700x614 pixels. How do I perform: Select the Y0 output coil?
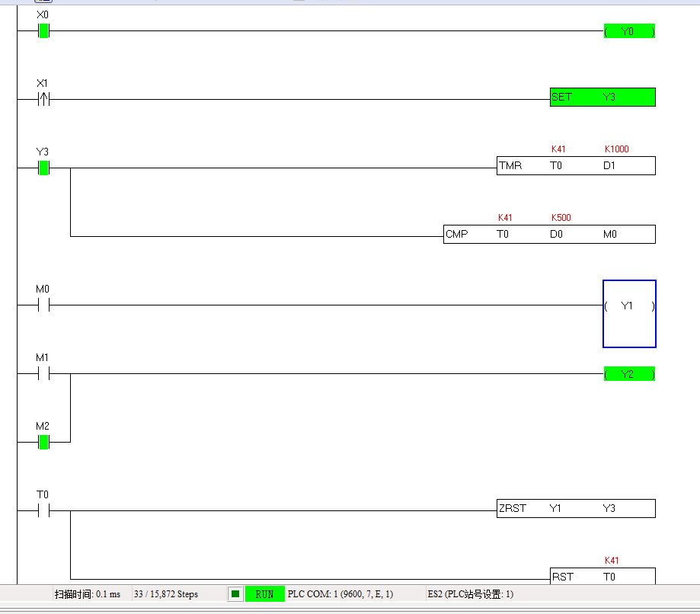(x=628, y=31)
